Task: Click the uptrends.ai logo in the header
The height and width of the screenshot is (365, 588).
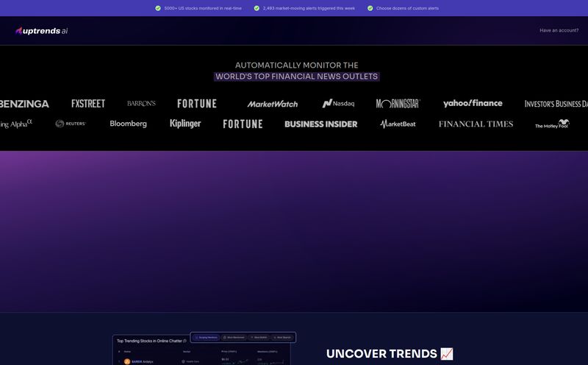Action: click(x=42, y=31)
